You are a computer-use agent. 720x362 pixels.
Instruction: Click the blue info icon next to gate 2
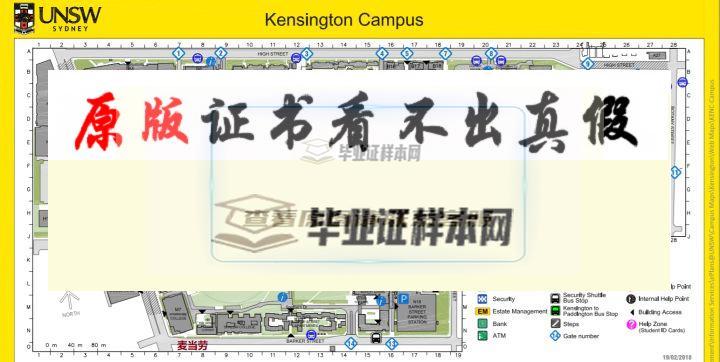point(211,61)
